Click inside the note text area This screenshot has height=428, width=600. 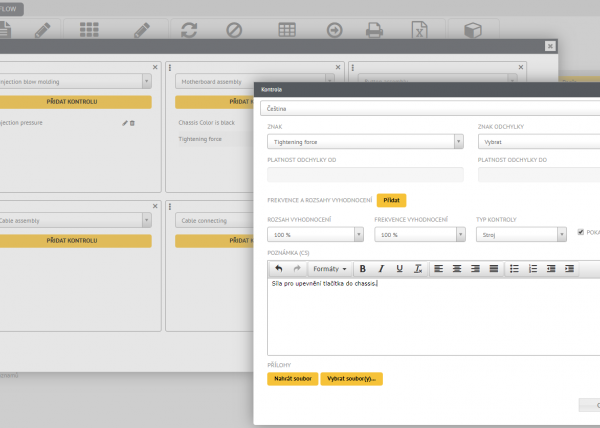click(434, 317)
